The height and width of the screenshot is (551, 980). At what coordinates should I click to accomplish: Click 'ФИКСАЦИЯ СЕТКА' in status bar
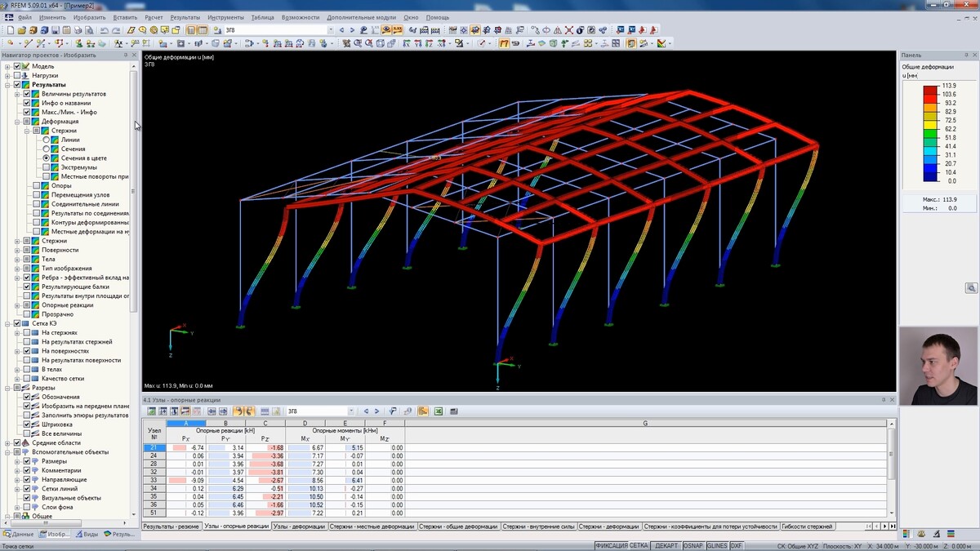tap(622, 546)
